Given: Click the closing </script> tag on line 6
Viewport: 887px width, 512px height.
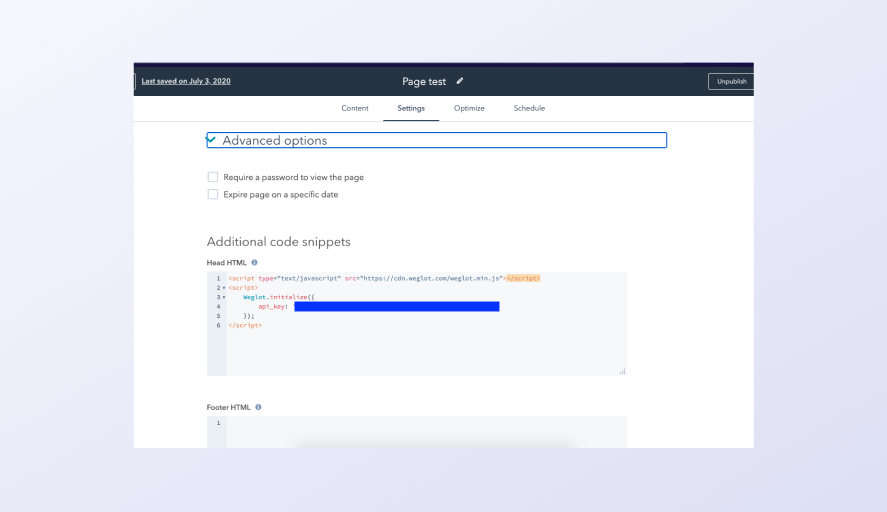Looking at the screenshot, I should click(x=245, y=325).
